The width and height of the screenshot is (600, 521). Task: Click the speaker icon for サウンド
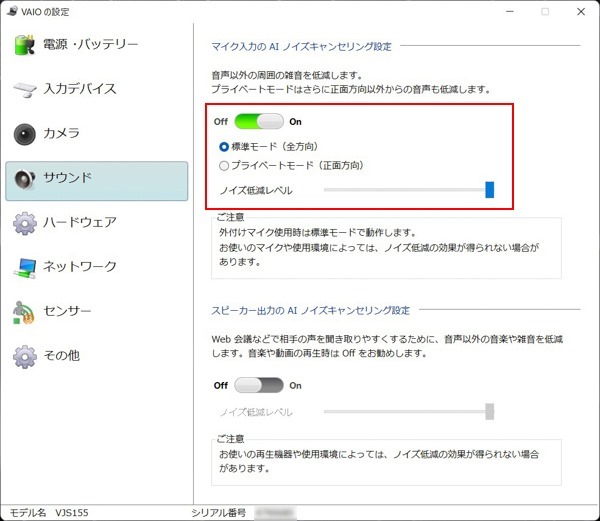click(24, 179)
